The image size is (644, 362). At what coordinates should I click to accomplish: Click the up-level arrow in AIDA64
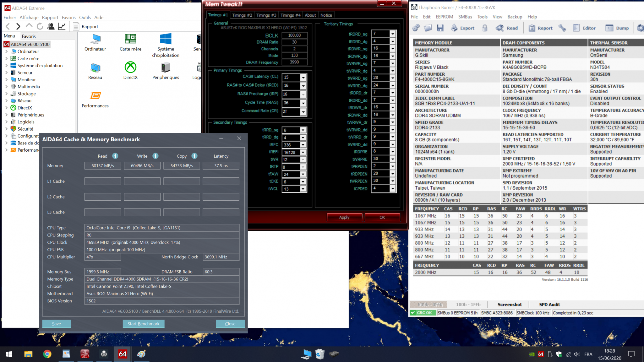[29, 26]
